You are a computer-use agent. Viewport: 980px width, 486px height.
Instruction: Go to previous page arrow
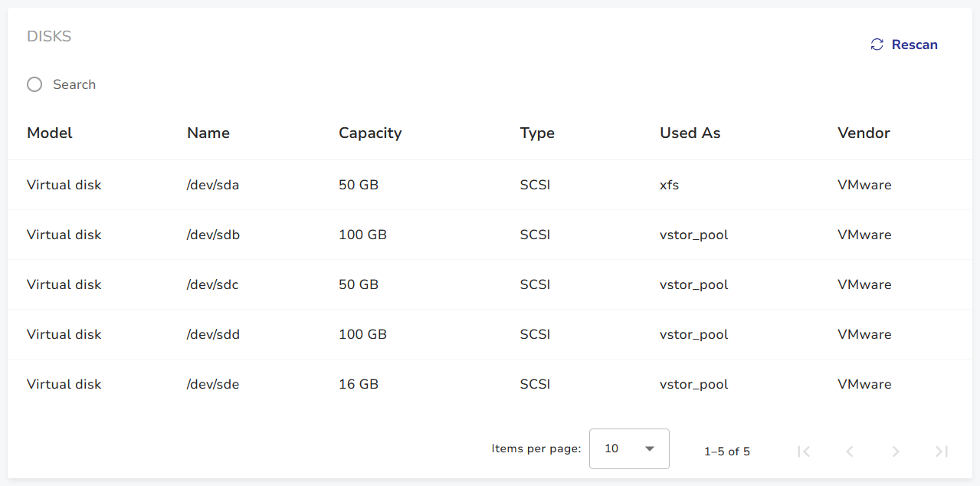pos(850,452)
